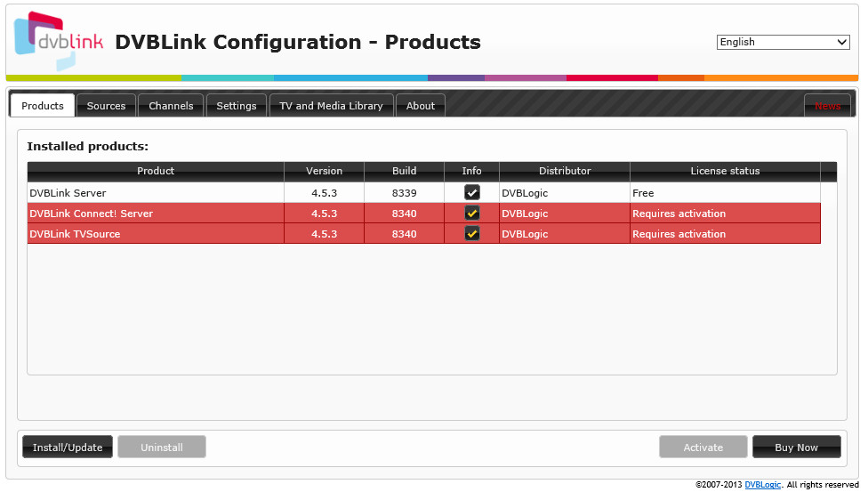868x500 pixels.
Task: Open the Settings tab
Action: point(237,106)
